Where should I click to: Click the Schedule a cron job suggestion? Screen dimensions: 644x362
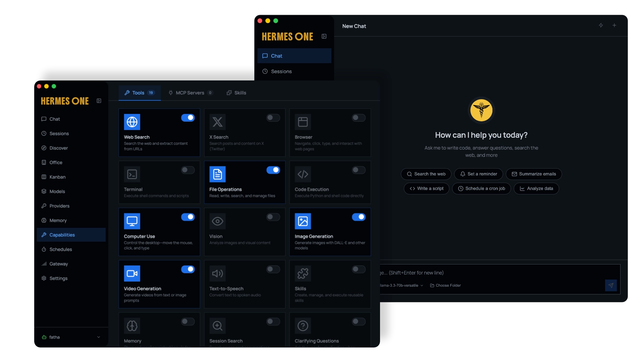coord(481,188)
